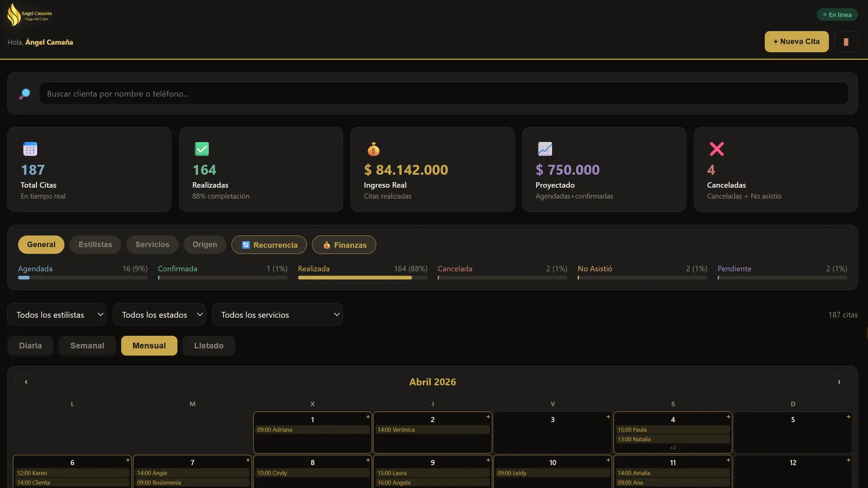Click the calendar icon on Total Citas card
The height and width of the screenshot is (488, 868).
[30, 149]
